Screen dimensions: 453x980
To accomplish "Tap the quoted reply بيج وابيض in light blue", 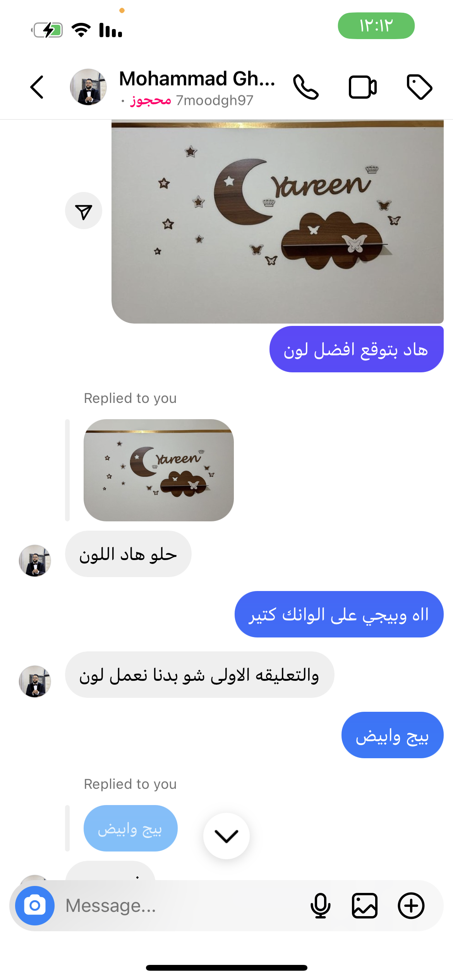I will coord(130,828).
